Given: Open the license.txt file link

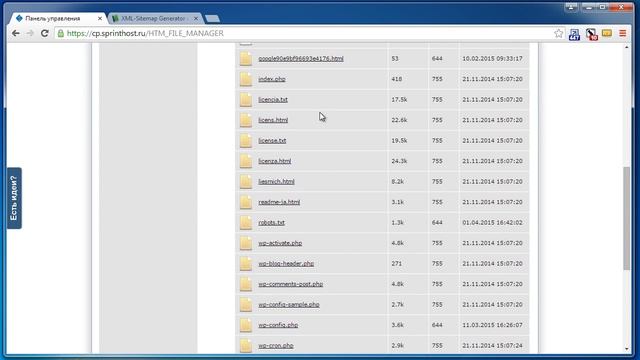Looking at the screenshot, I should point(272,140).
